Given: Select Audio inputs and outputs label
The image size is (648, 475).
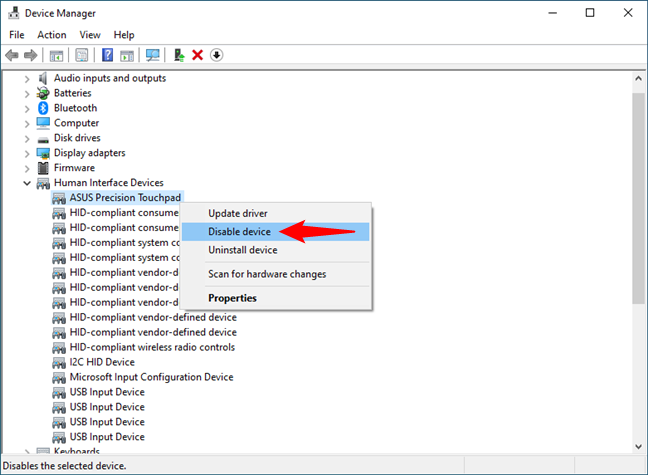Looking at the screenshot, I should 110,78.
